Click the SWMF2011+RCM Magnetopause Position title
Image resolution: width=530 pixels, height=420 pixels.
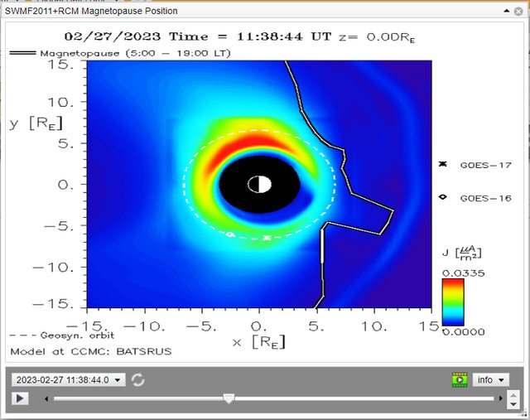(x=91, y=11)
